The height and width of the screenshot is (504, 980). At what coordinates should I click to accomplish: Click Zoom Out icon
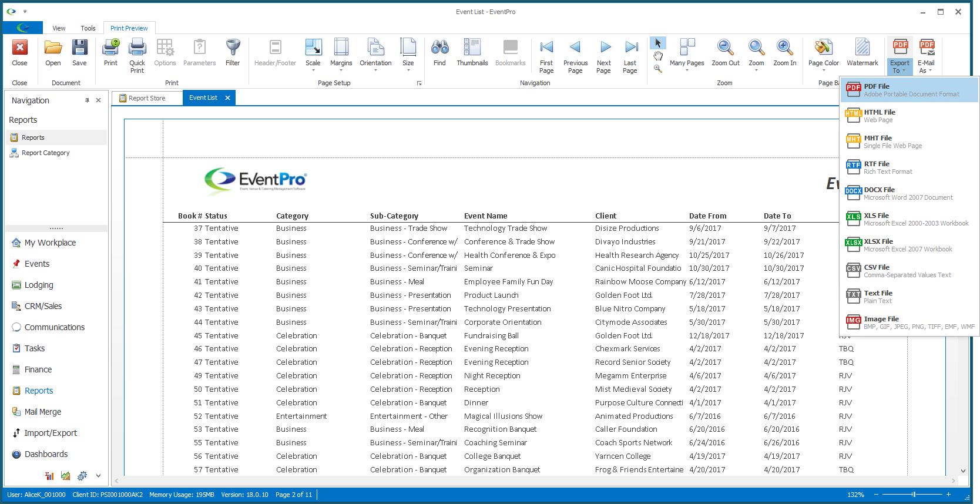click(x=726, y=48)
